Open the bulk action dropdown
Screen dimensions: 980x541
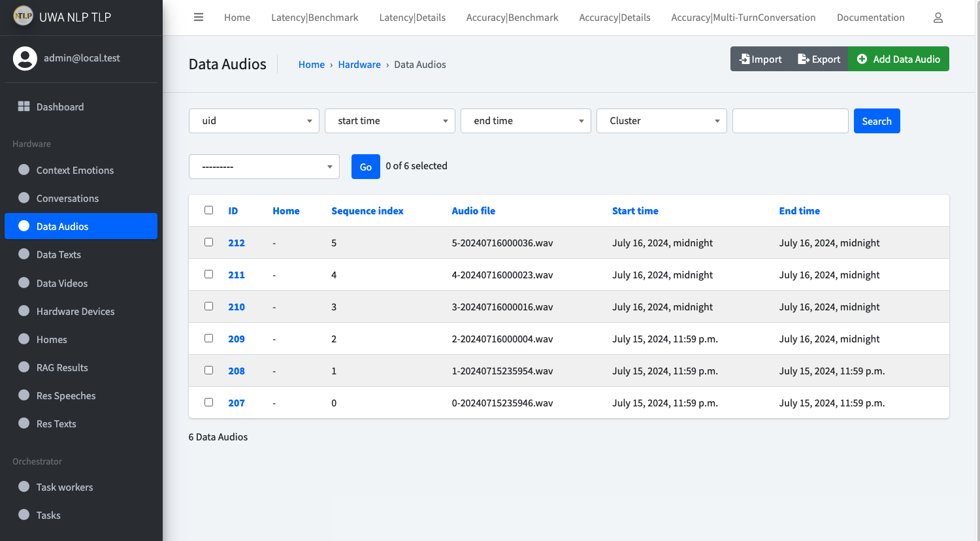(x=264, y=167)
